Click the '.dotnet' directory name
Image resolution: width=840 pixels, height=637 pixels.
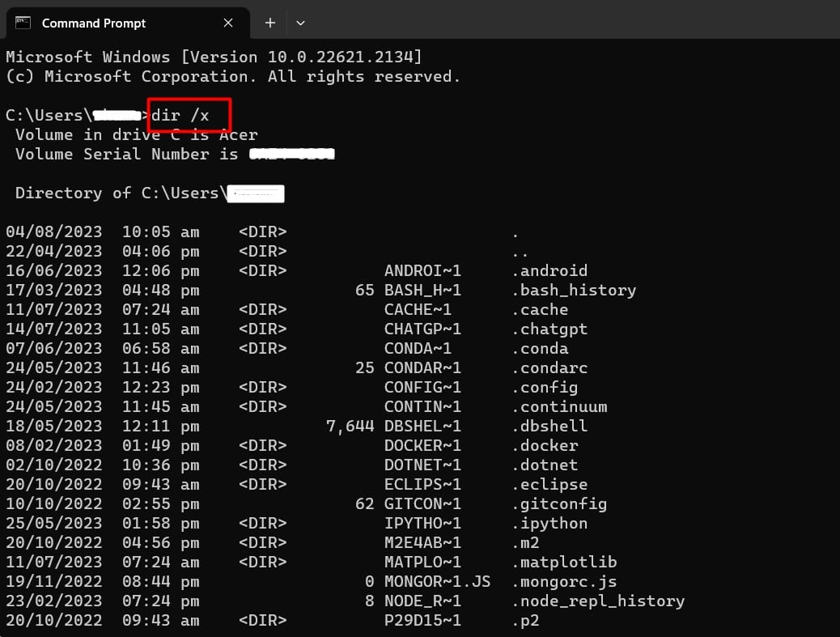click(545, 465)
